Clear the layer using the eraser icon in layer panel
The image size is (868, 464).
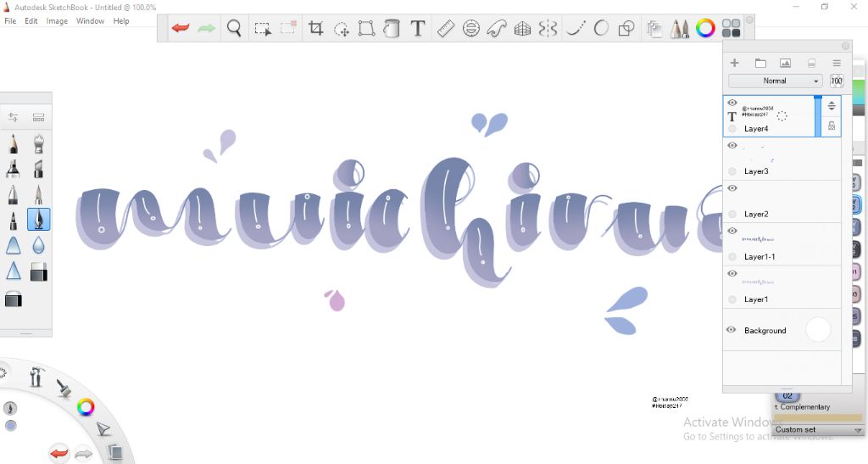pos(811,63)
